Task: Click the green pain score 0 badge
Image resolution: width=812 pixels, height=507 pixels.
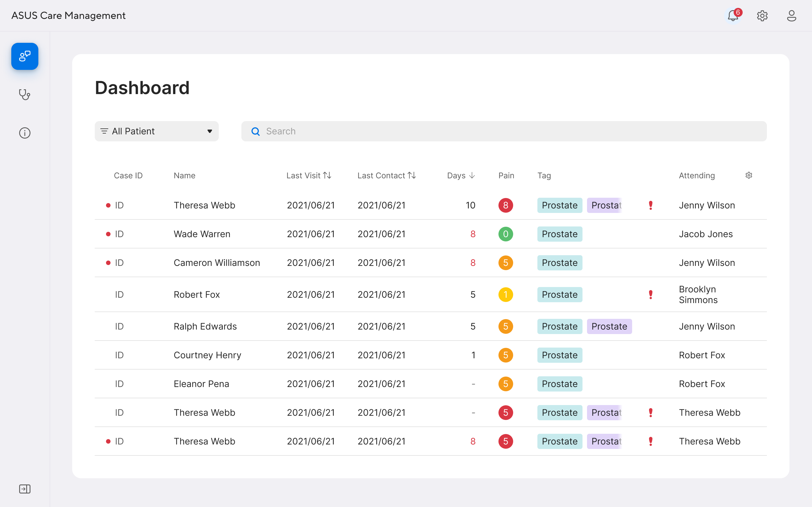Action: pyautogui.click(x=505, y=234)
